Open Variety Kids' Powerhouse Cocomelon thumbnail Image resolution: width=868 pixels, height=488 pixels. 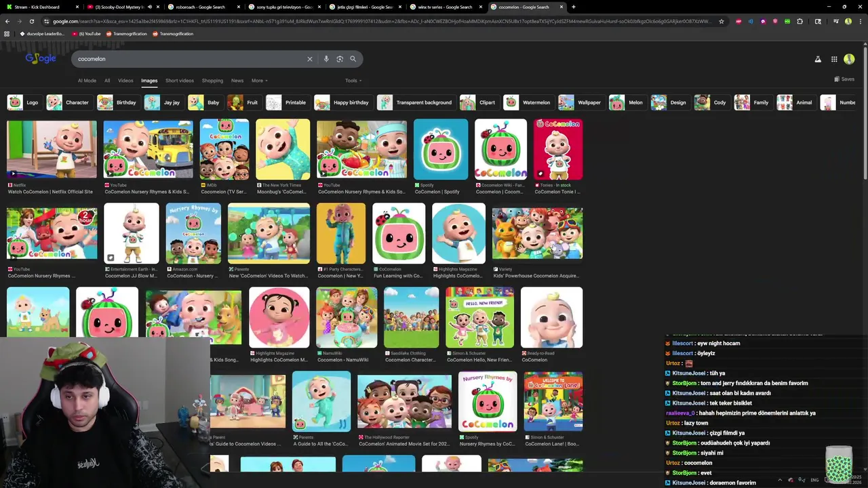coord(537,233)
